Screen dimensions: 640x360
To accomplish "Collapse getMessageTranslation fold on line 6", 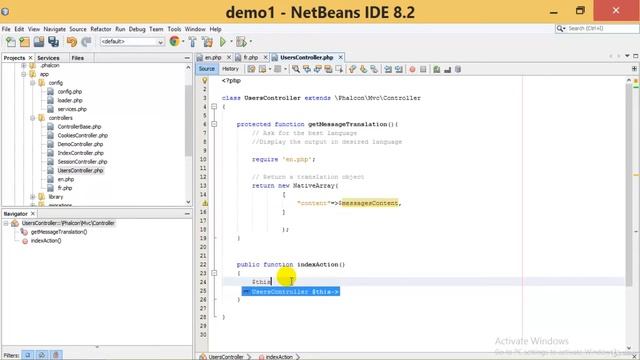I will (214, 124).
